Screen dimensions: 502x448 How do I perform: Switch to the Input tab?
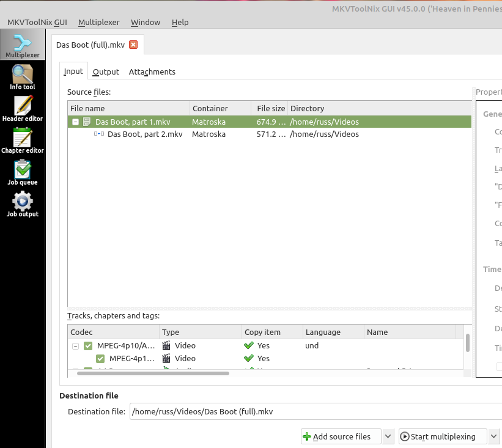[x=73, y=72]
